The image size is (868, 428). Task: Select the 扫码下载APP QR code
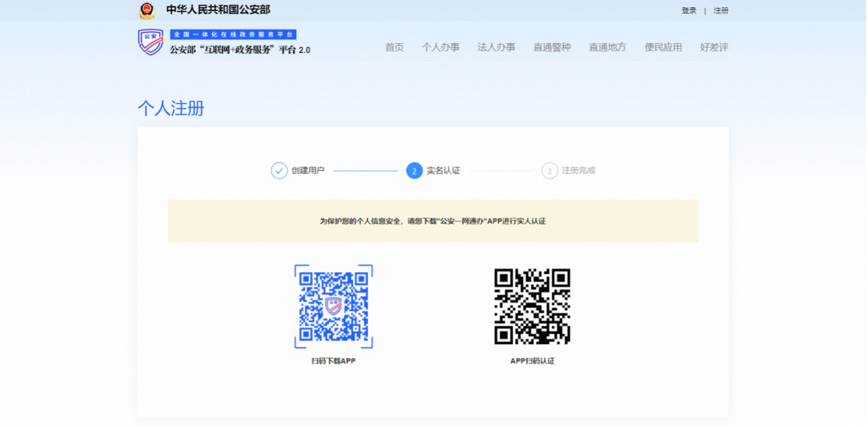click(x=332, y=307)
